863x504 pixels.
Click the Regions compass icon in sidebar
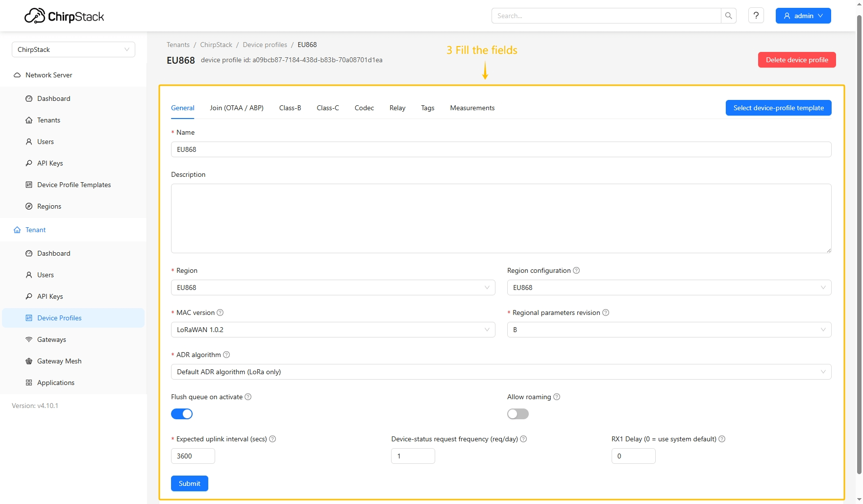(x=29, y=206)
